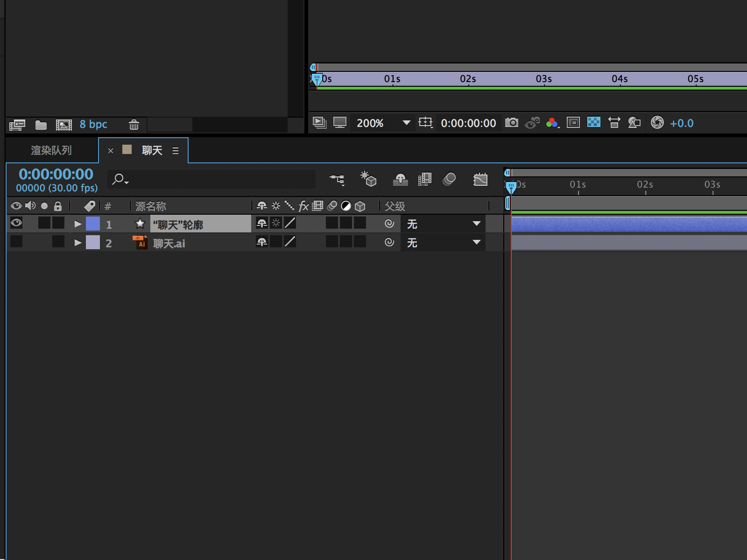Open Interpret Footage icon in project panel
Viewport: 747px width, 560px height.
click(x=17, y=125)
